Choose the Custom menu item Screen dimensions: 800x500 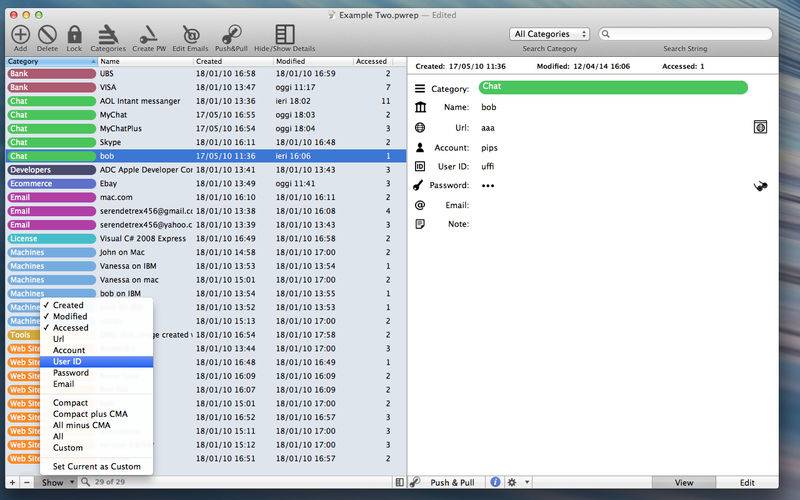coord(96,447)
